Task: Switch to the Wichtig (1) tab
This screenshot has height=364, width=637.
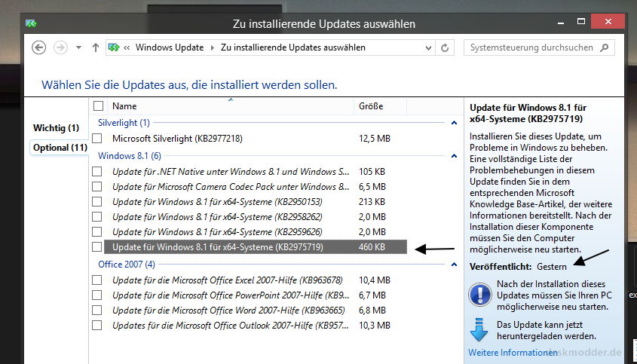Action: (56, 128)
